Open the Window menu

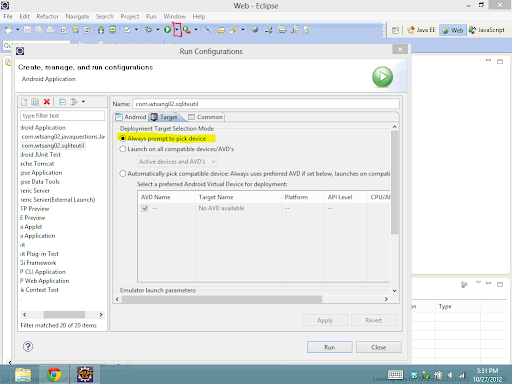coord(174,16)
